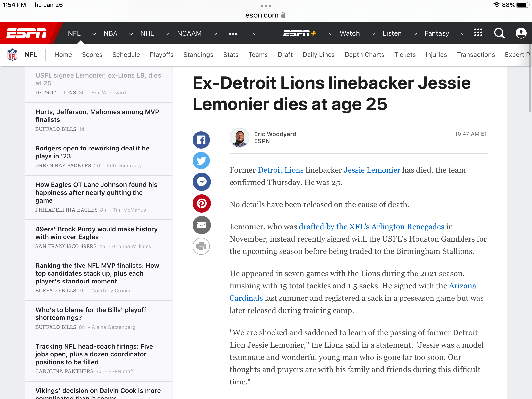Expand the NCAAM dropdown chevron
The width and height of the screenshot is (532, 399).
coord(215,34)
